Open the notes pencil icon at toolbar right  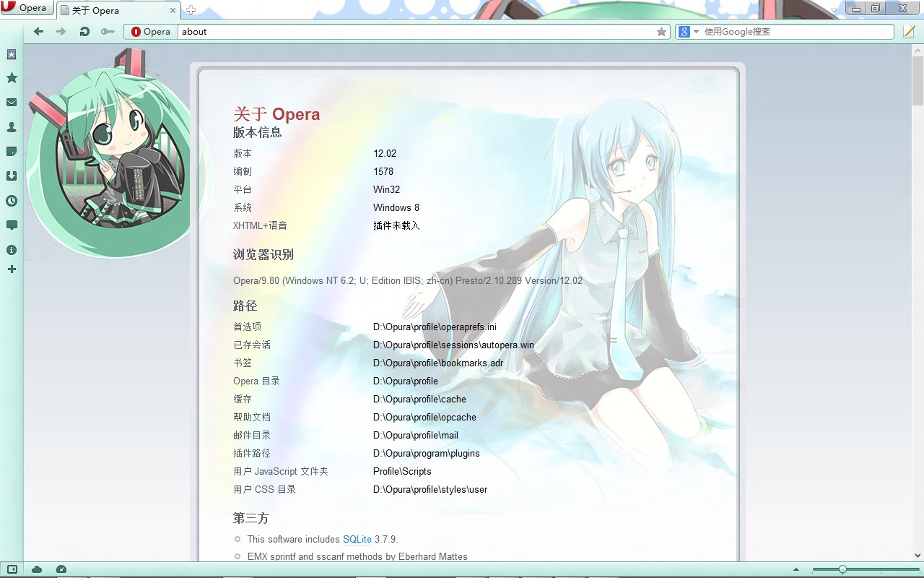click(909, 32)
